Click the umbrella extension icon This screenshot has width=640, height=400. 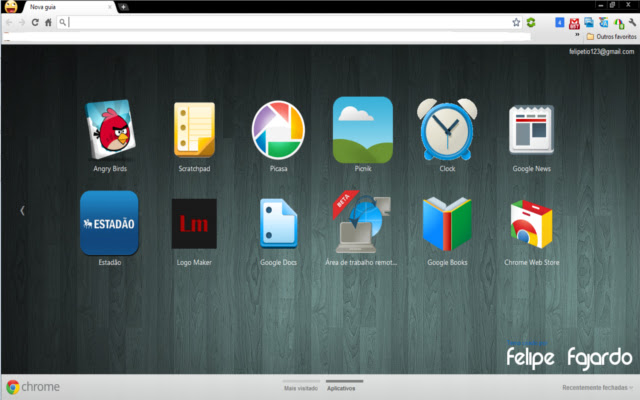tap(619, 24)
